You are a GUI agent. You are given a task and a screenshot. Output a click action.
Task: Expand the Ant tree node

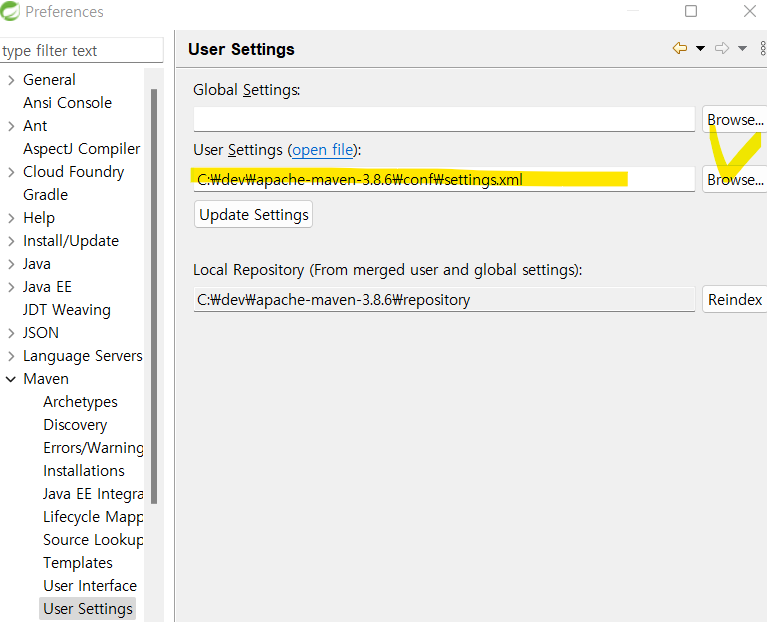[x=11, y=126]
